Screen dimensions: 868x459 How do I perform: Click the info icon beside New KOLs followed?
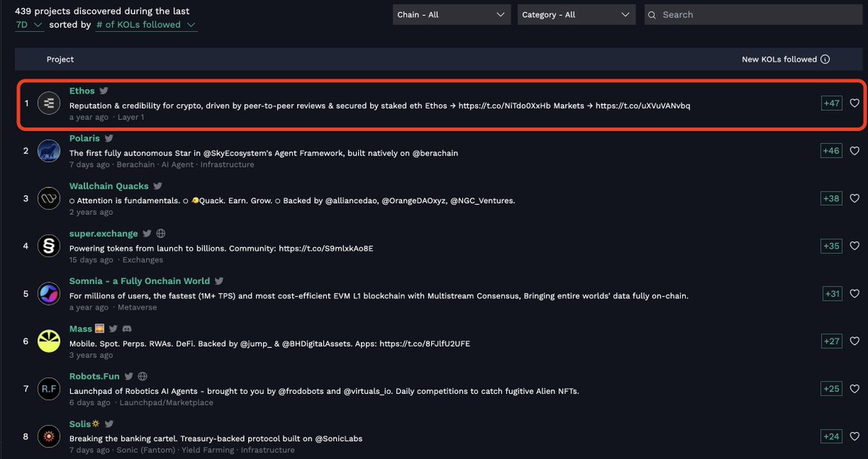pos(825,59)
